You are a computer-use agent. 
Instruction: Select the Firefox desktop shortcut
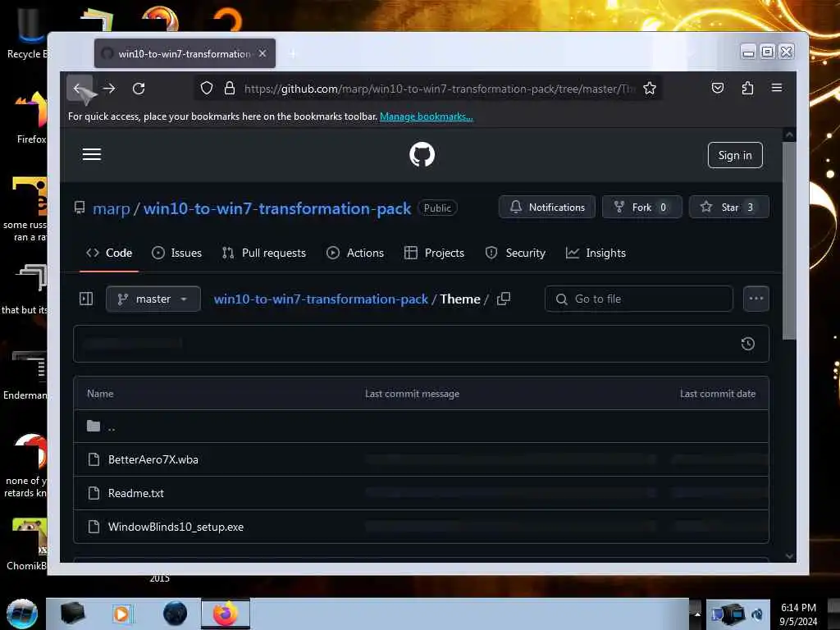pyautogui.click(x=30, y=118)
